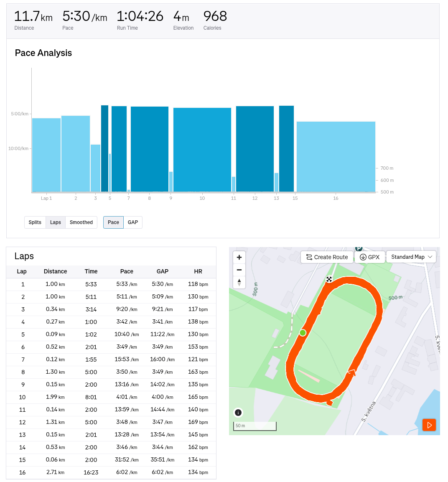Create Route from this activity
448x482 pixels.
[327, 257]
